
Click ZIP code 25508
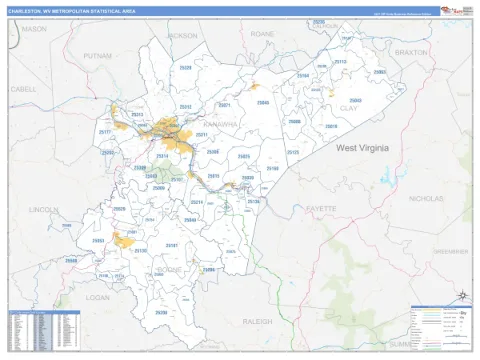click(x=71, y=260)
